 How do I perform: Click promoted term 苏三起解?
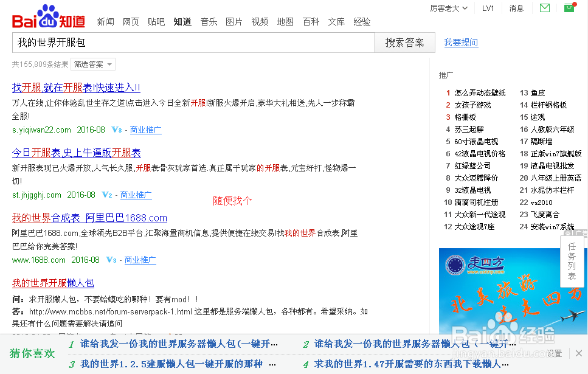pos(469,130)
